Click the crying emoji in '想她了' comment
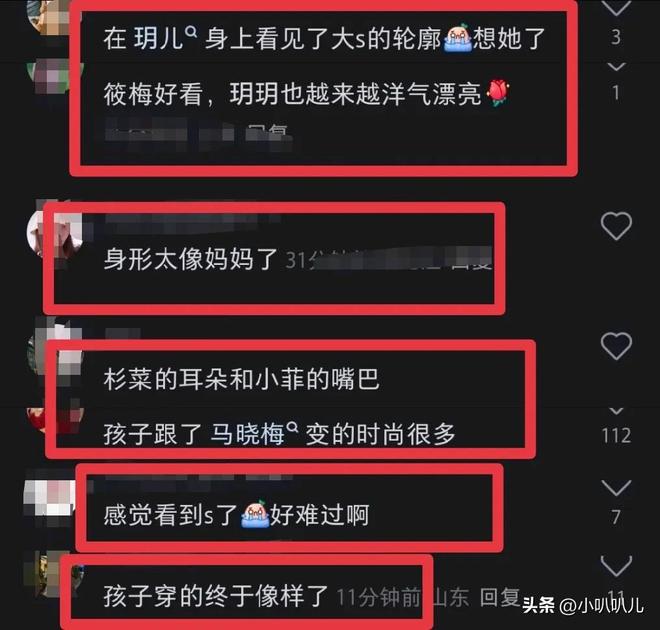The width and height of the screenshot is (660, 630). click(457, 38)
